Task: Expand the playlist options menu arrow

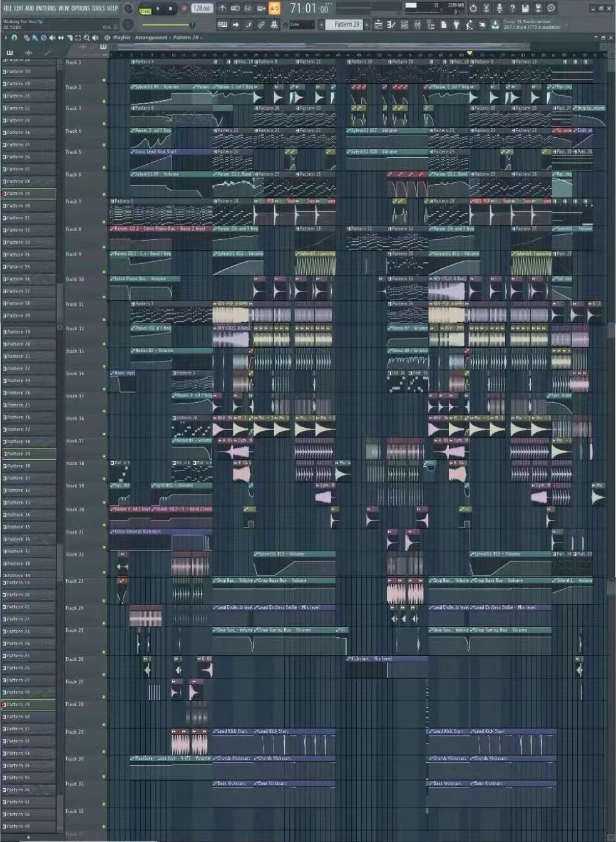Action: (6, 38)
